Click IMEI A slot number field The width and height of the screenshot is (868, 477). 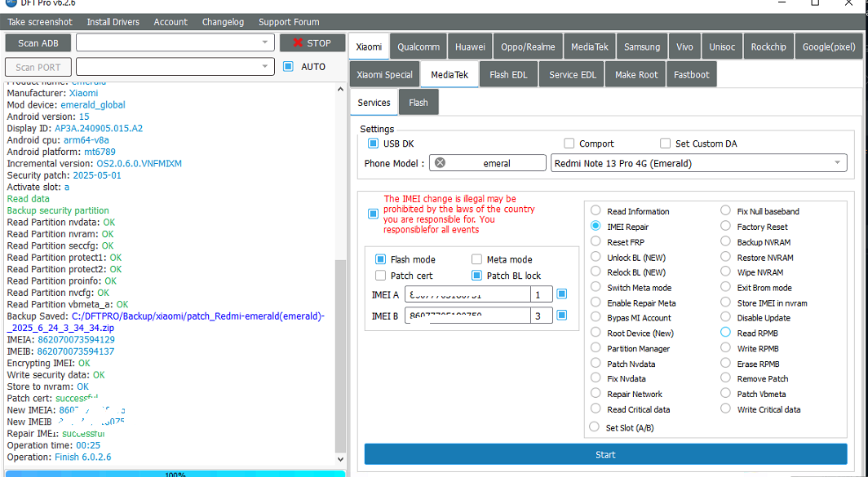point(542,294)
